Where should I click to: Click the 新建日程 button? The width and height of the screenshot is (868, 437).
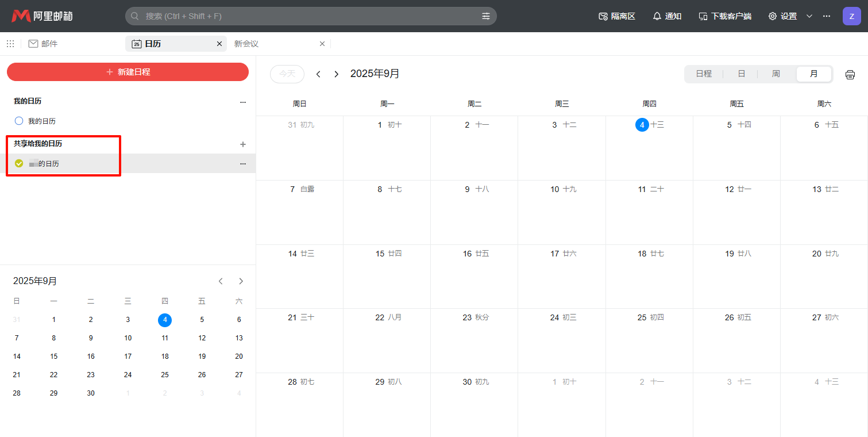click(128, 72)
